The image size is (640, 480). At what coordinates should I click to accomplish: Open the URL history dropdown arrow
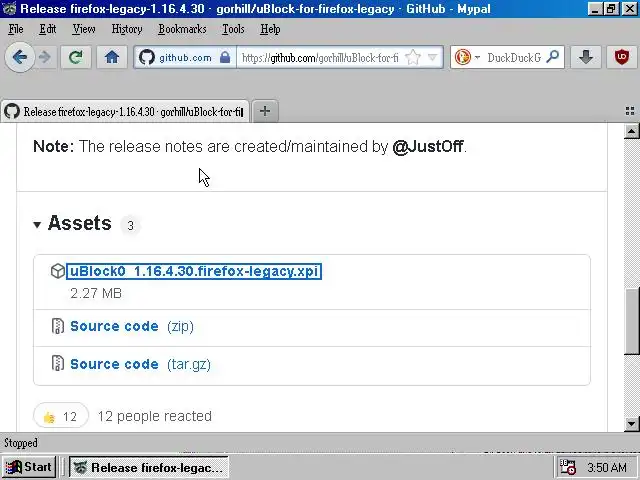[x=433, y=58]
